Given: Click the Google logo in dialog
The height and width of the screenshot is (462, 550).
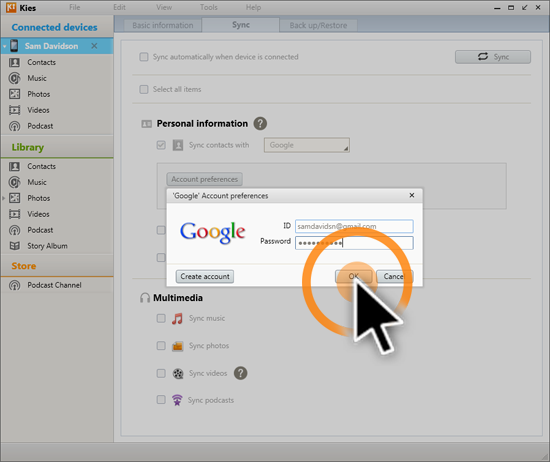Looking at the screenshot, I should (x=213, y=233).
